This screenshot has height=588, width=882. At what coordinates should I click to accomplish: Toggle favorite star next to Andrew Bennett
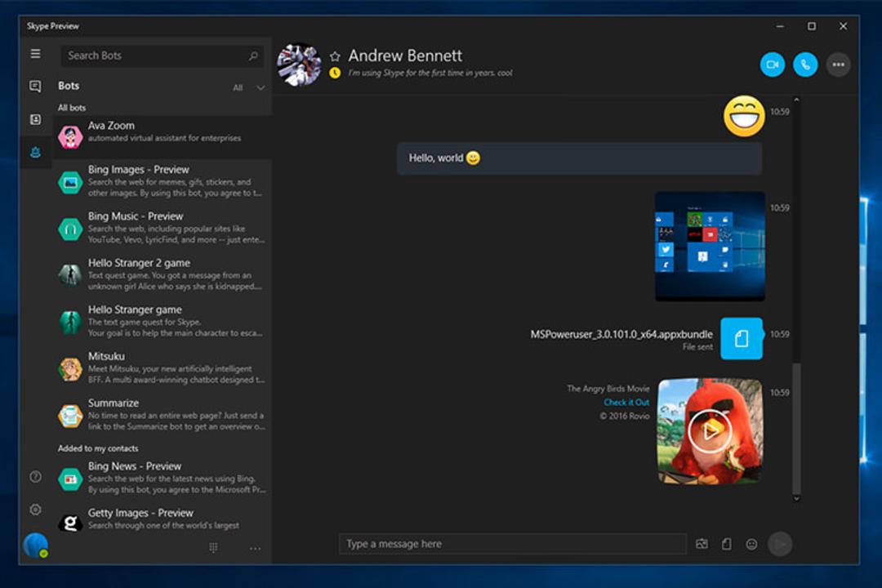click(335, 56)
